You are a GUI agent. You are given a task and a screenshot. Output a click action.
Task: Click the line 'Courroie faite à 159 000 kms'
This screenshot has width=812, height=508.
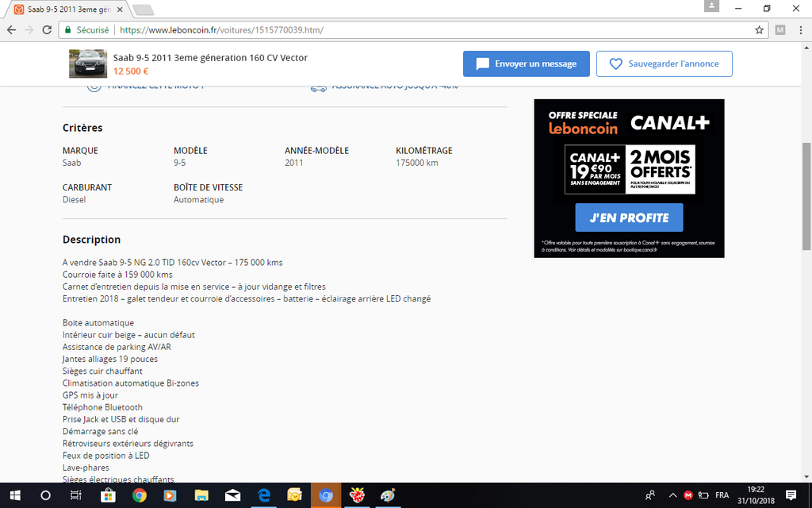pyautogui.click(x=117, y=275)
